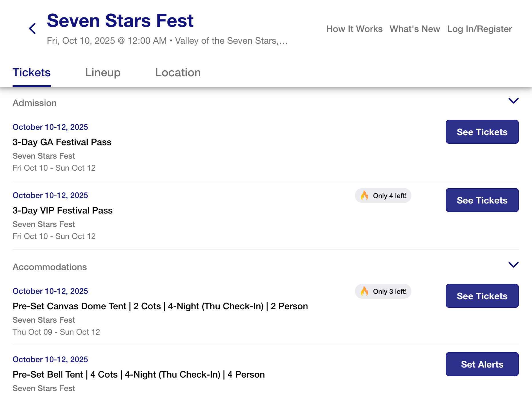Click Log In/Register

479,29
